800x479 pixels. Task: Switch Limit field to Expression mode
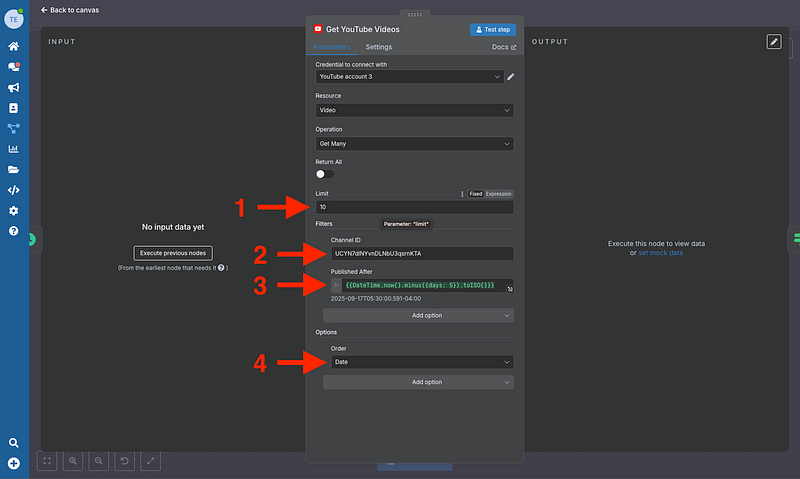[499, 194]
